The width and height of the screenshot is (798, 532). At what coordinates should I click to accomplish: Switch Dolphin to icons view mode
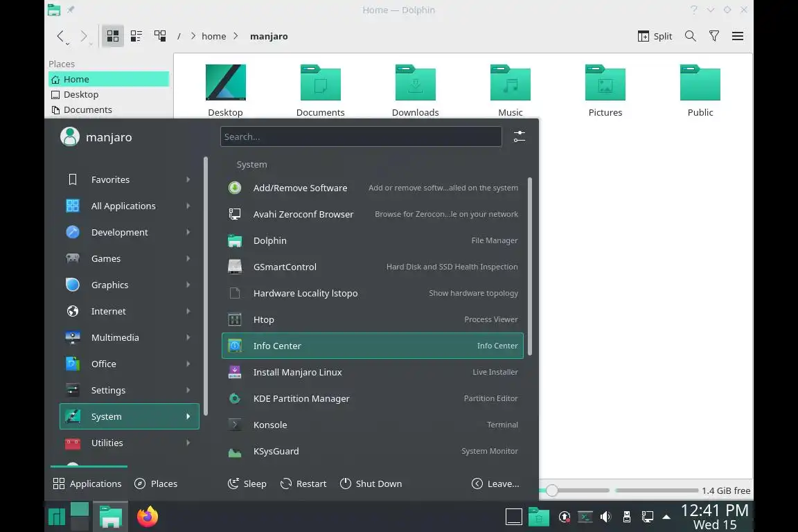pos(112,36)
